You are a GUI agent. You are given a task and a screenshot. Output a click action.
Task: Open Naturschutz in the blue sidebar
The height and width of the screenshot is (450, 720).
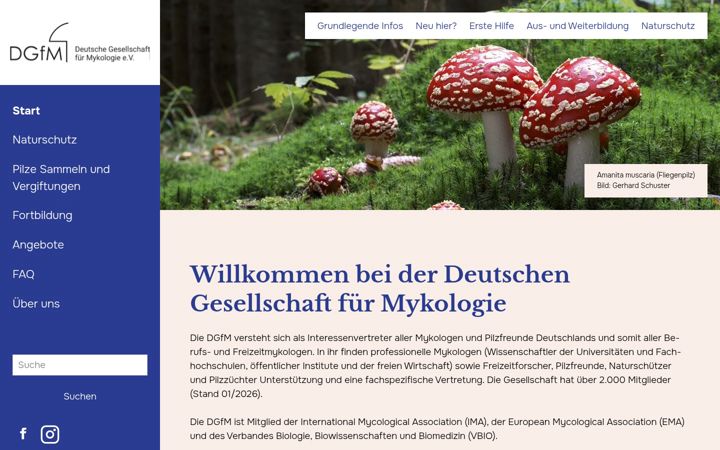point(45,140)
